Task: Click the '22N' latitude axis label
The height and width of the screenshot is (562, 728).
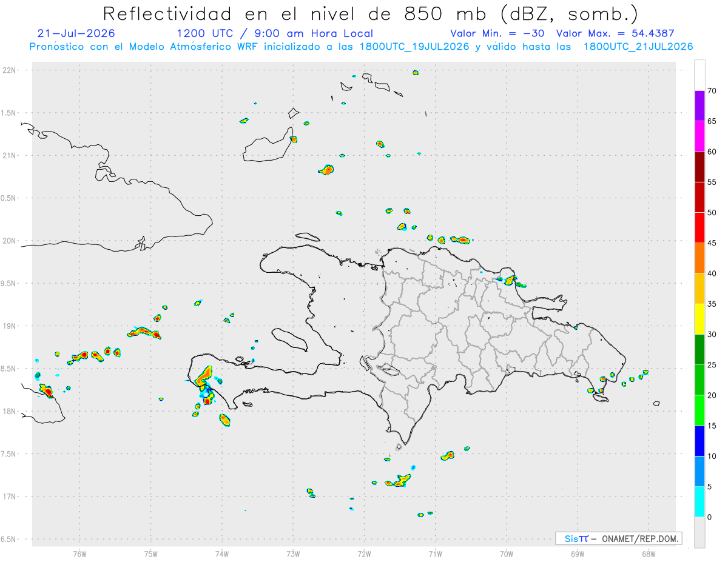Action: (10, 70)
